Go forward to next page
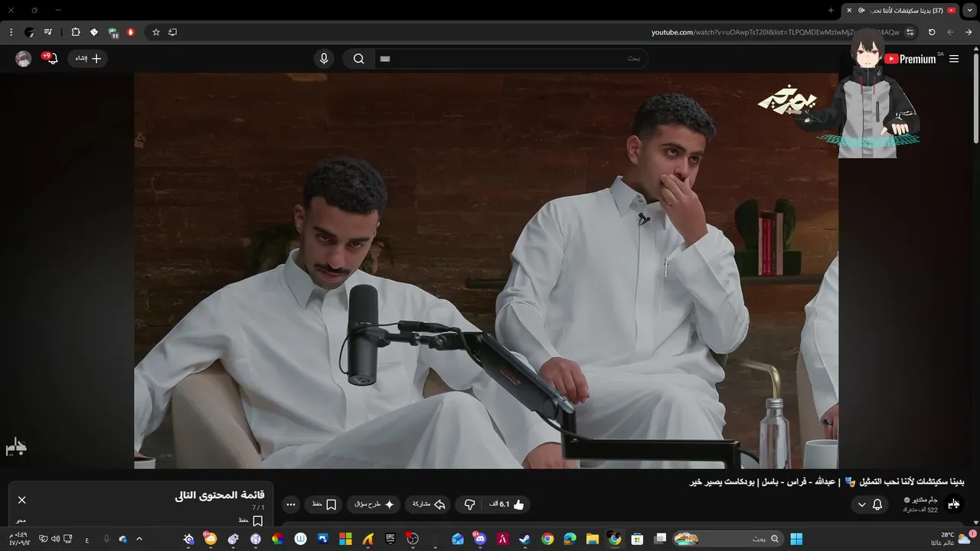This screenshot has height=551, width=980. (950, 32)
